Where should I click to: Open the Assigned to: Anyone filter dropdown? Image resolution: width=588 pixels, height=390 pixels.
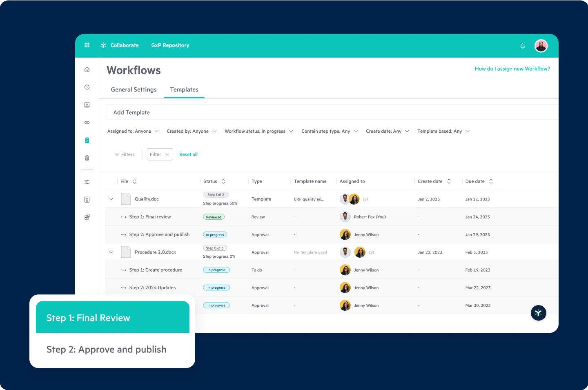(133, 131)
